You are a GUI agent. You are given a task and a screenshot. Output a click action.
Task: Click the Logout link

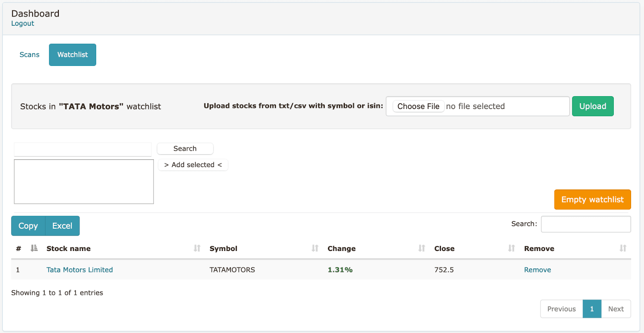point(23,23)
